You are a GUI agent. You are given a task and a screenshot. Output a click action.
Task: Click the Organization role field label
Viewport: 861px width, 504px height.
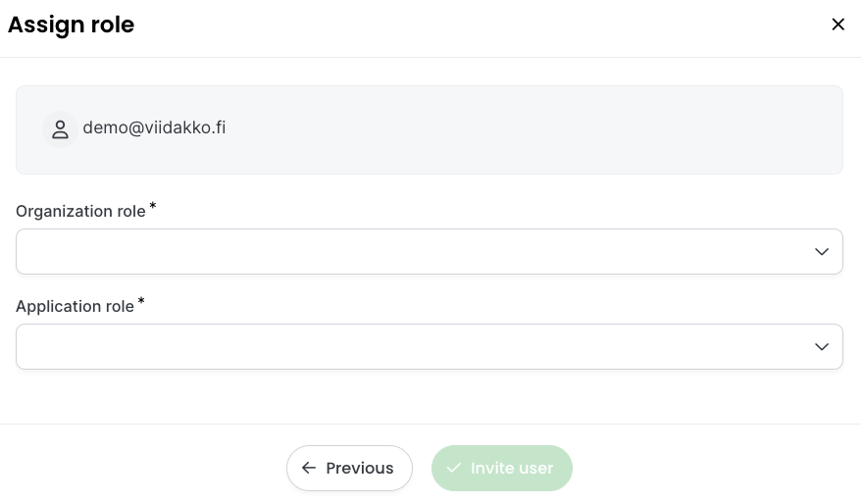(80, 211)
